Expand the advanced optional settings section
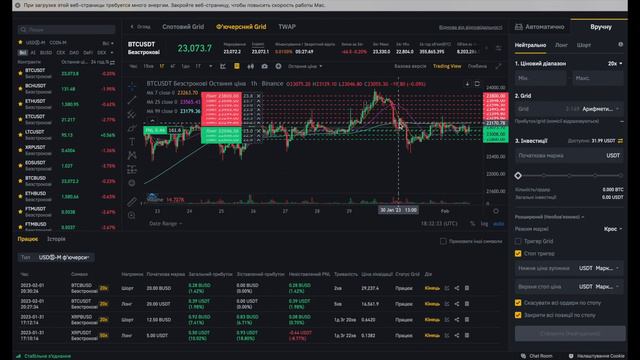Viewport: 640px width, 360px height. (x=549, y=217)
